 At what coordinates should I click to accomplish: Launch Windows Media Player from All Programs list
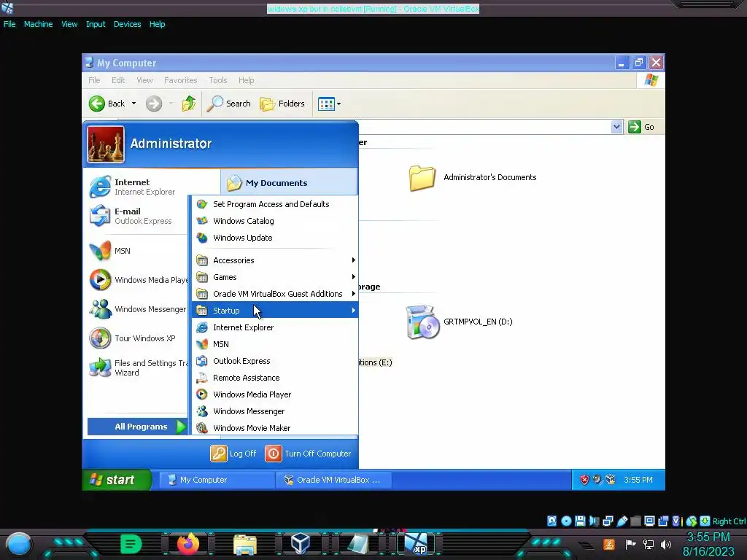275,394
